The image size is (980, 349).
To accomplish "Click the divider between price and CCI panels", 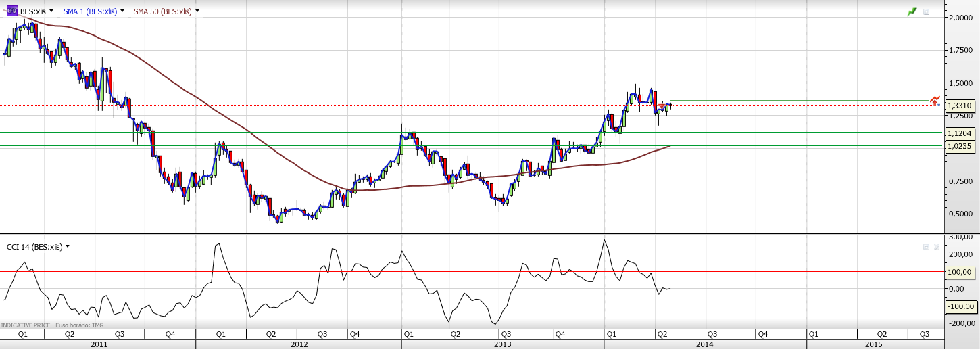I will tap(473, 235).
